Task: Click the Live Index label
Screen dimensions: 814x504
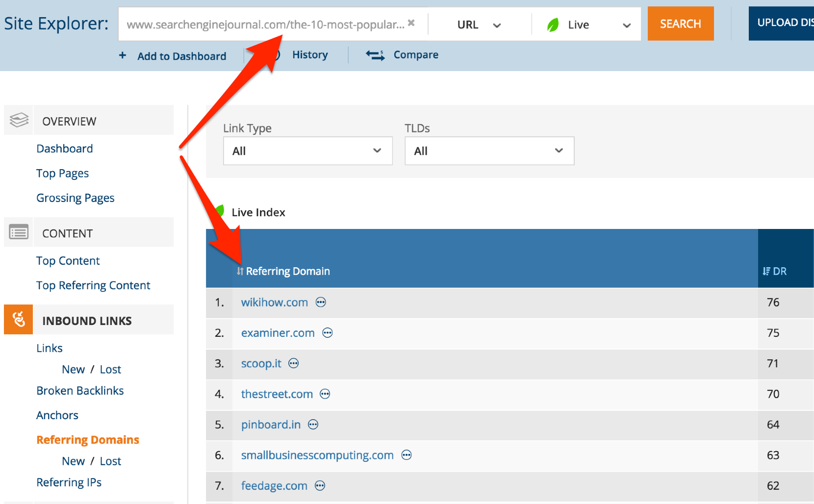Action: [x=258, y=212]
